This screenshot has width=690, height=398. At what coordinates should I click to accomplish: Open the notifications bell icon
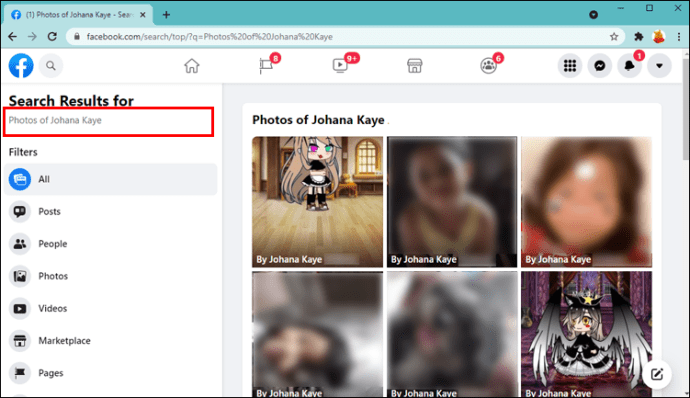coord(630,66)
